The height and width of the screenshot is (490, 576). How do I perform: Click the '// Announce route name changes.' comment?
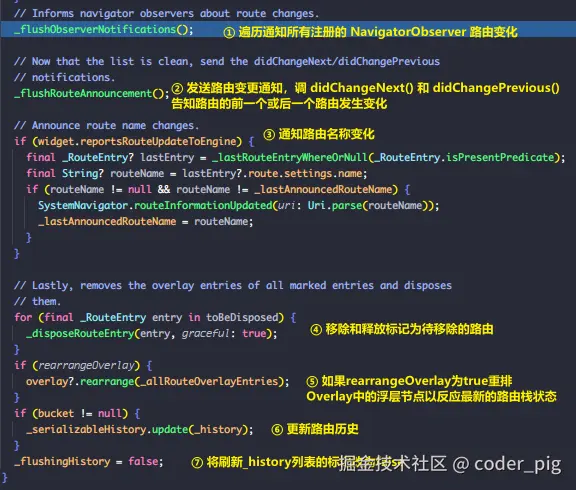(x=106, y=126)
